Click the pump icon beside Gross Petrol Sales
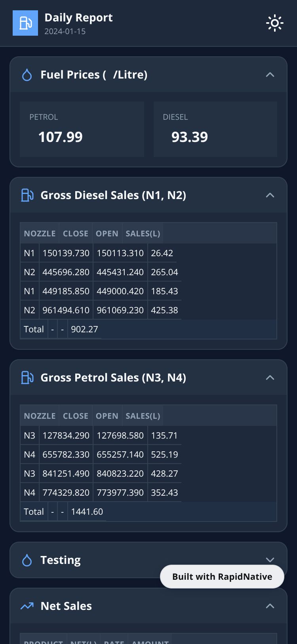This screenshot has height=644, width=297. click(27, 378)
